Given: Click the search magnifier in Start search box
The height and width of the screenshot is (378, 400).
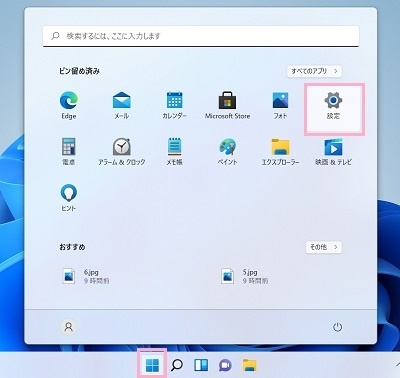Looking at the screenshot, I should [55, 36].
